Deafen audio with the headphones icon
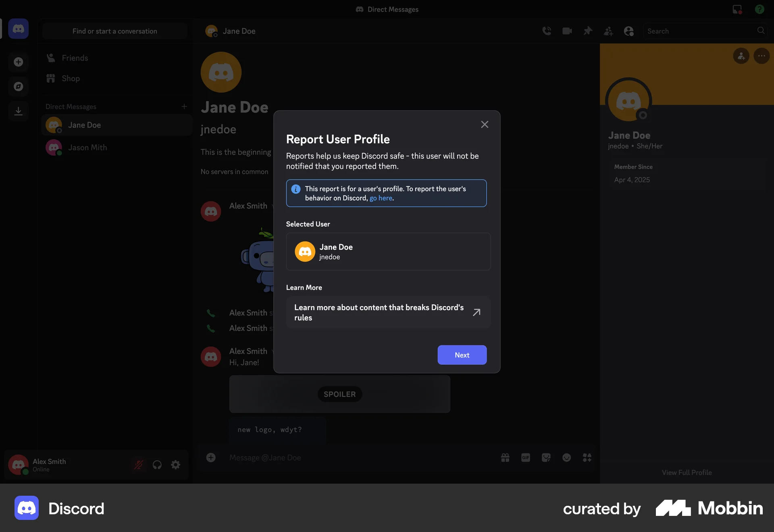This screenshot has height=532, width=774. click(x=157, y=465)
